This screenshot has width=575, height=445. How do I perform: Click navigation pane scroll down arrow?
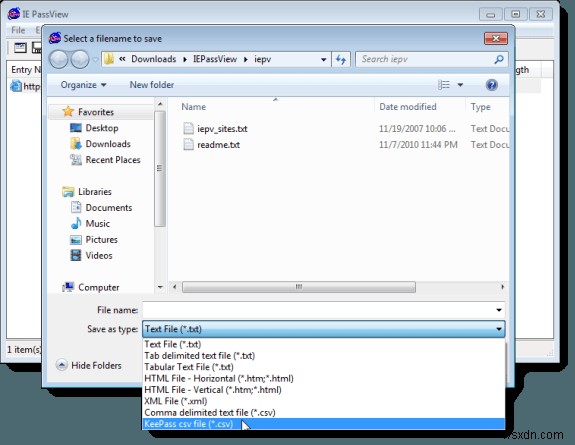160,287
